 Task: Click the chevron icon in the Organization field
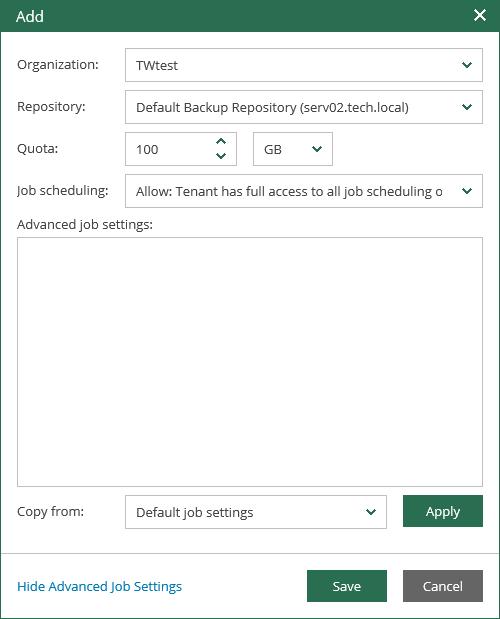point(467,65)
